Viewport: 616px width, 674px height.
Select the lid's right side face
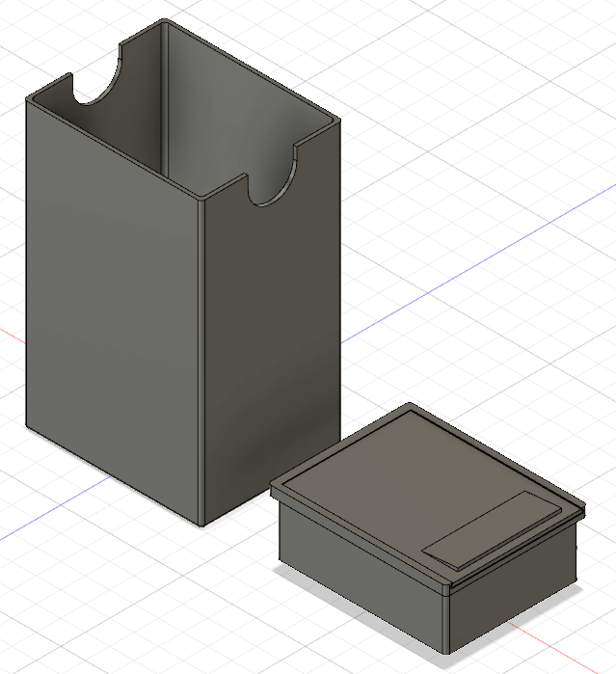(x=512, y=587)
